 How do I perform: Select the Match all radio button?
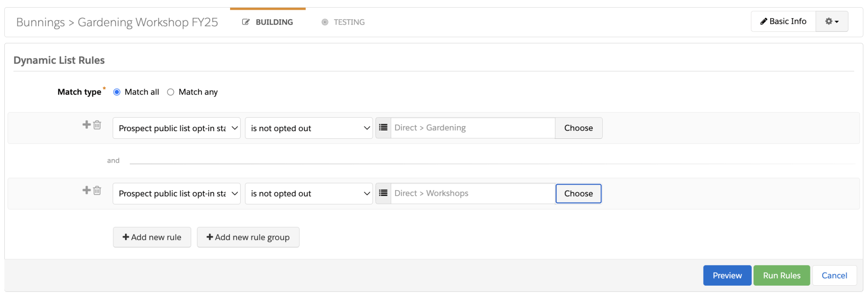click(x=117, y=92)
